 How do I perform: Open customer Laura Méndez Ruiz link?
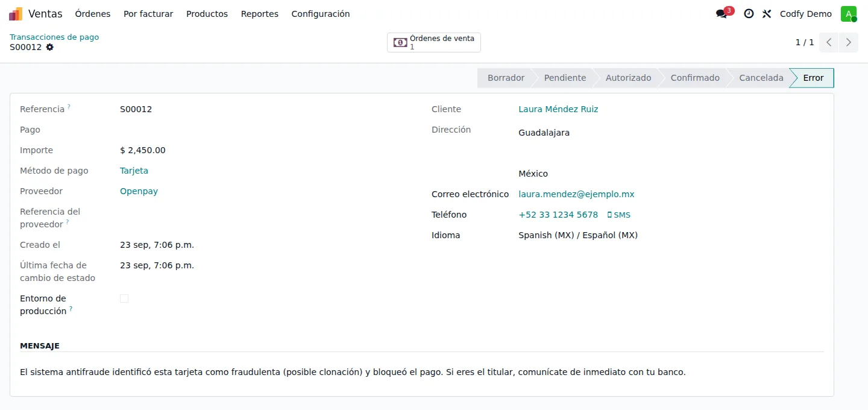pos(558,109)
